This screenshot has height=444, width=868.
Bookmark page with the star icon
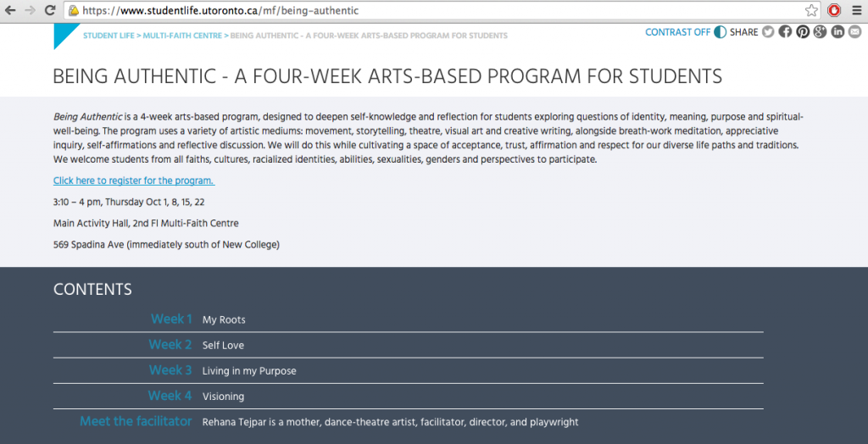[811, 11]
